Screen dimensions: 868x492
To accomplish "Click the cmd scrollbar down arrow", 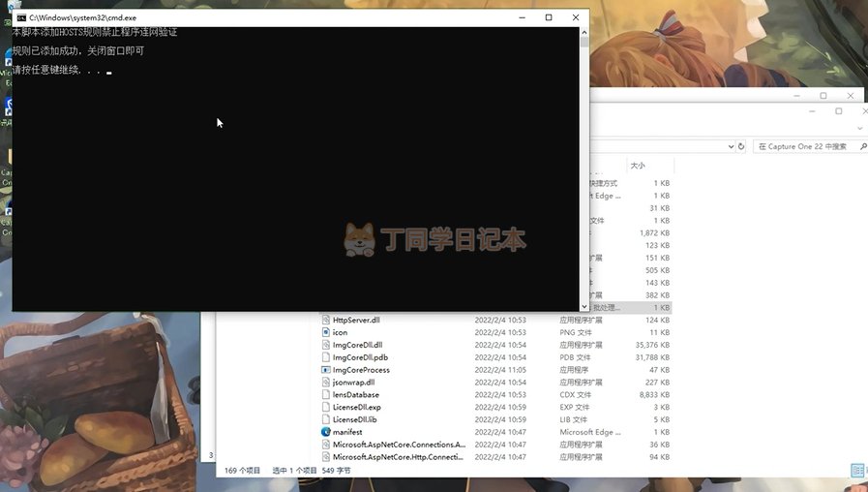I will [584, 306].
